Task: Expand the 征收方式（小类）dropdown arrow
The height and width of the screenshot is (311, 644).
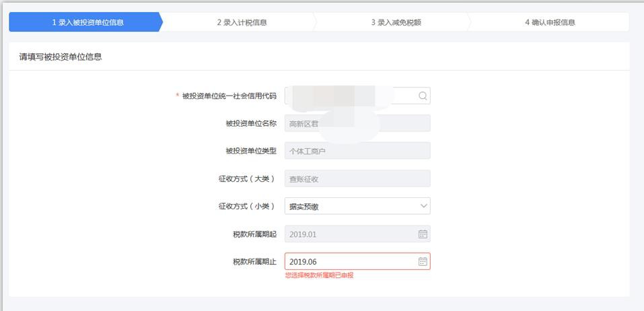Action: (x=423, y=206)
